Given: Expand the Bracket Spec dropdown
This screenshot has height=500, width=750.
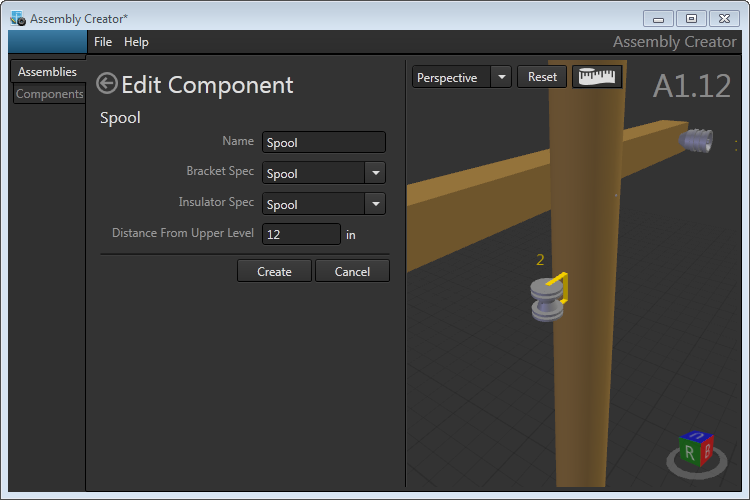Looking at the screenshot, I should (375, 173).
